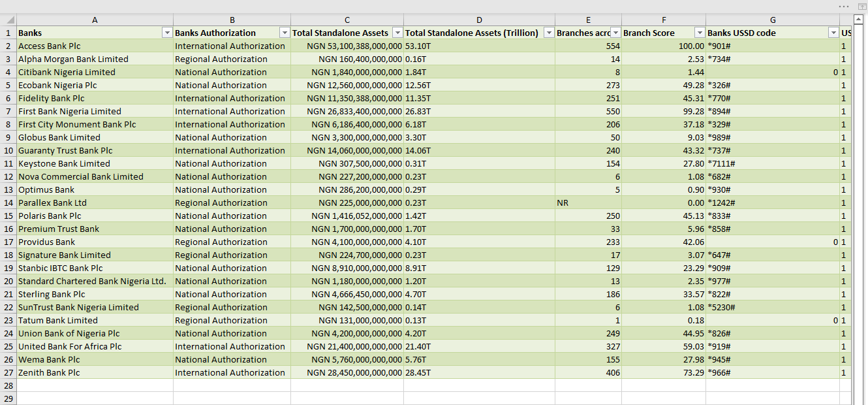Screen dimensions: 868x405
Task: Open the Banks Authorization filter dropdown
Action: click(285, 33)
